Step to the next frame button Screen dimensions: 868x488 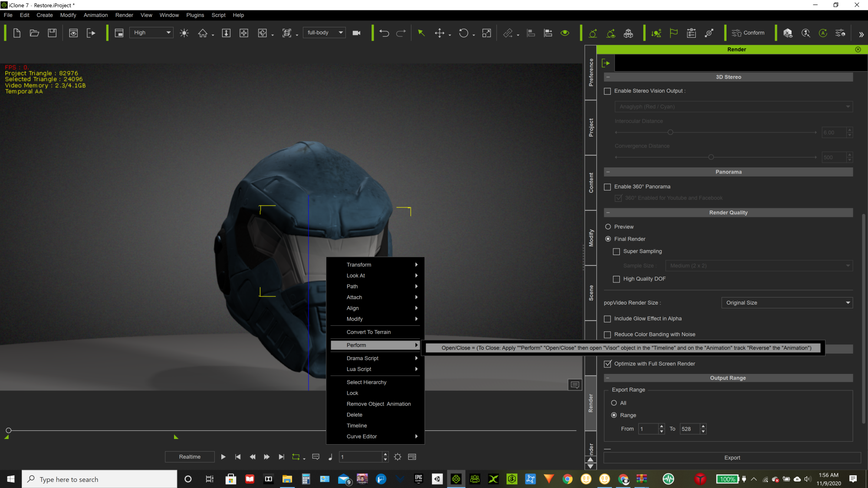[x=266, y=457]
